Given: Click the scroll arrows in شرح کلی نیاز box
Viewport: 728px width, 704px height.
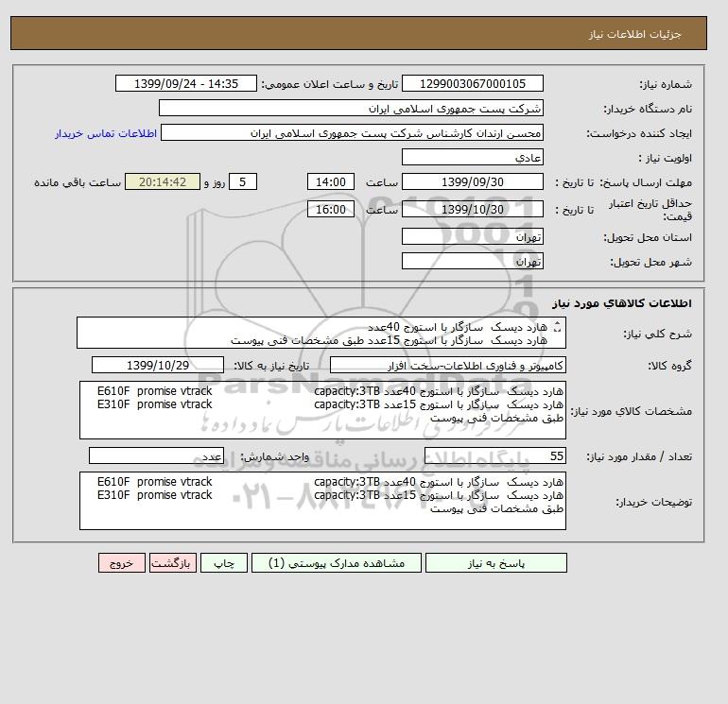Looking at the screenshot, I should point(558,327).
